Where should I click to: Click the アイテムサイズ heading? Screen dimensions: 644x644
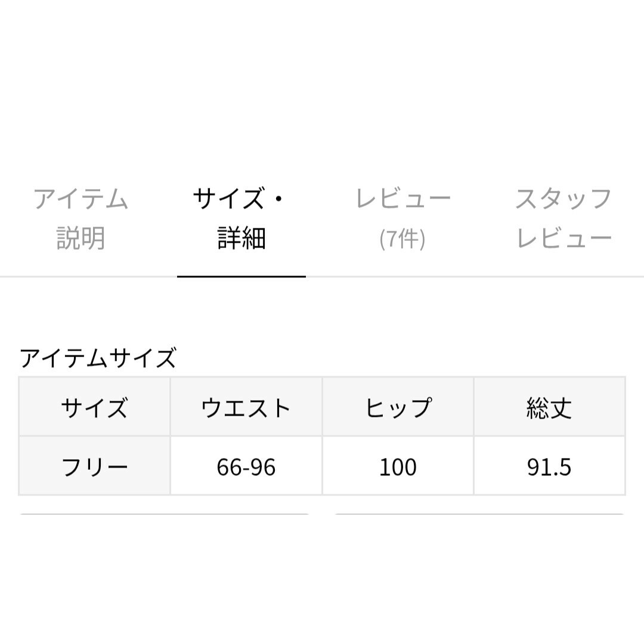(x=98, y=358)
